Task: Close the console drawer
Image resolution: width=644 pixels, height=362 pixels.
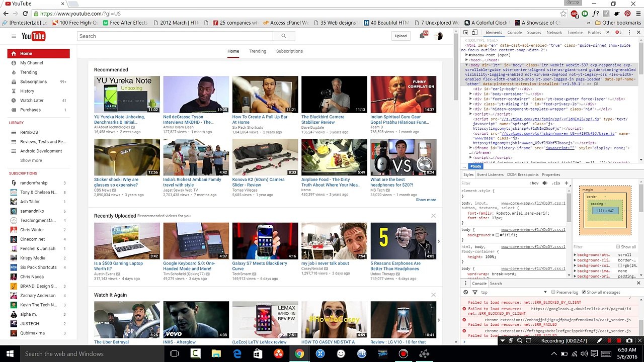Action: (x=638, y=283)
